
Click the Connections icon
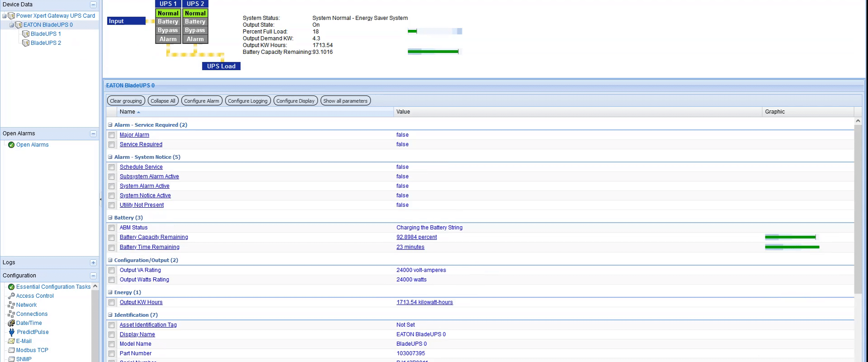point(11,314)
